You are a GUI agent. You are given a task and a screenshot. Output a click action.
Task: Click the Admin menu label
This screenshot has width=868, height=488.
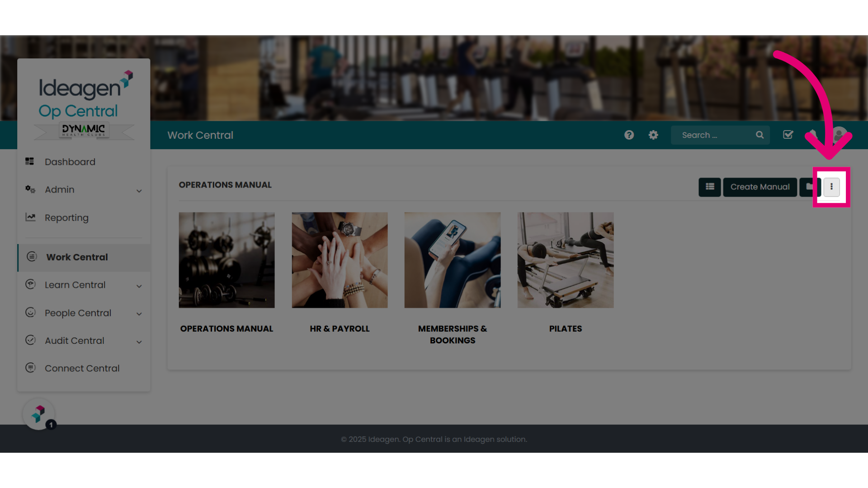click(x=60, y=190)
